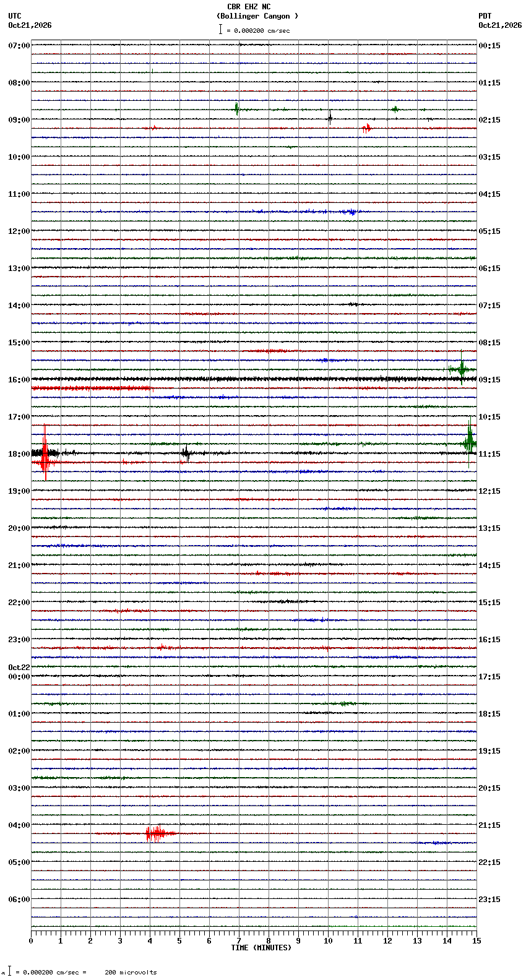Click the '= 0.000200 cm/sec' scale label at top

[258, 30]
